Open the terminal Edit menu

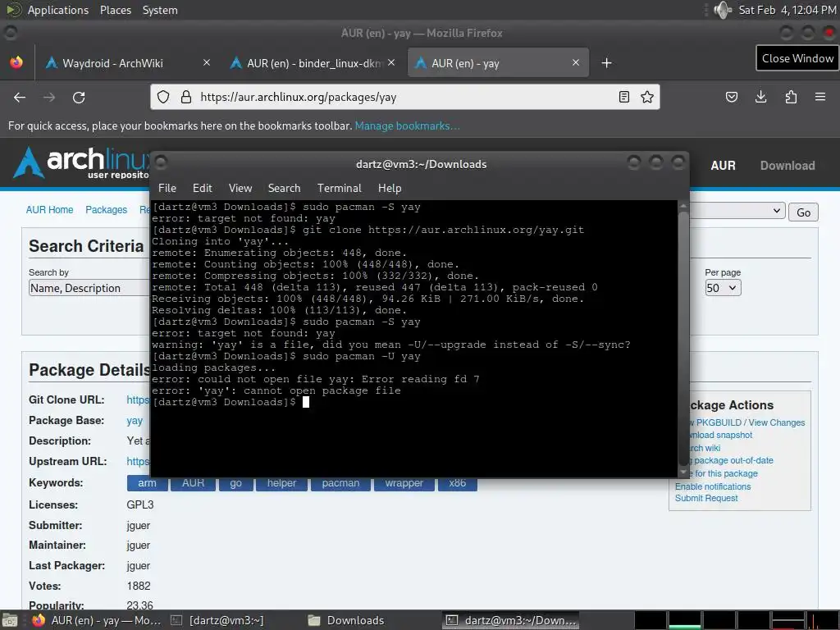pyautogui.click(x=203, y=188)
